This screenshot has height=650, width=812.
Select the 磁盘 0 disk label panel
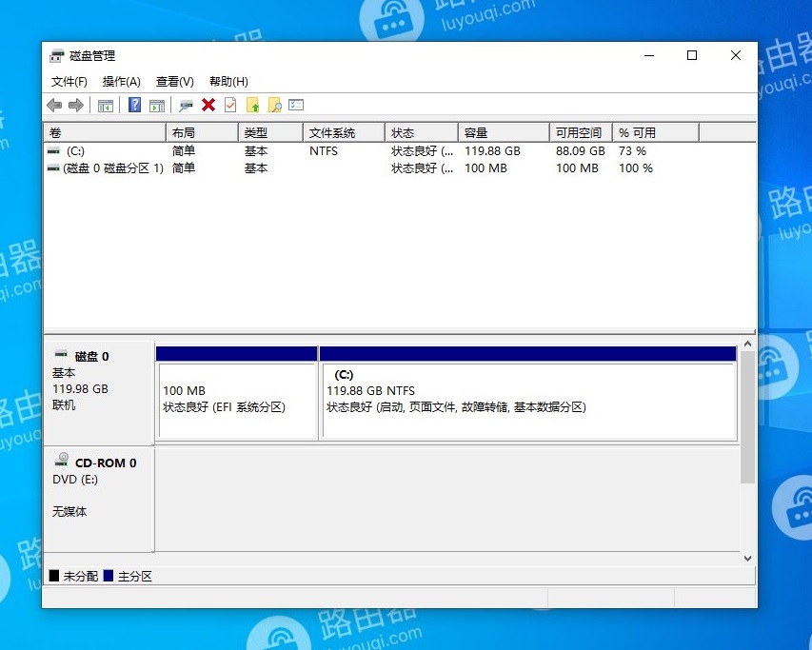pyautogui.click(x=99, y=392)
